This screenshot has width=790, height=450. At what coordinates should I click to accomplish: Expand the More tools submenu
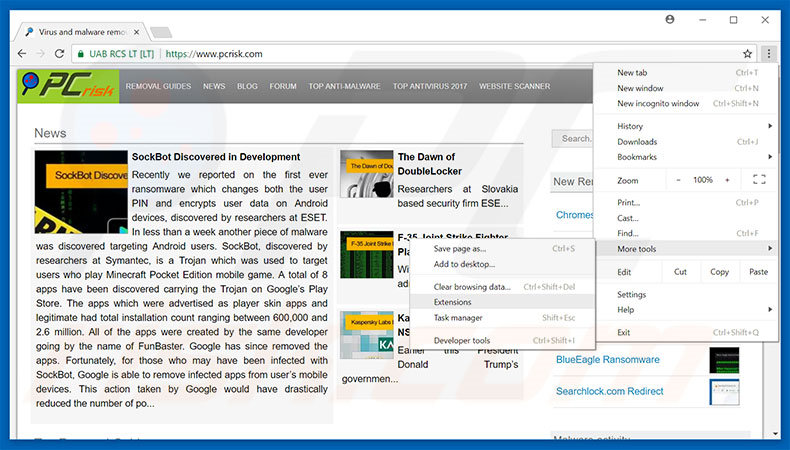pos(687,248)
